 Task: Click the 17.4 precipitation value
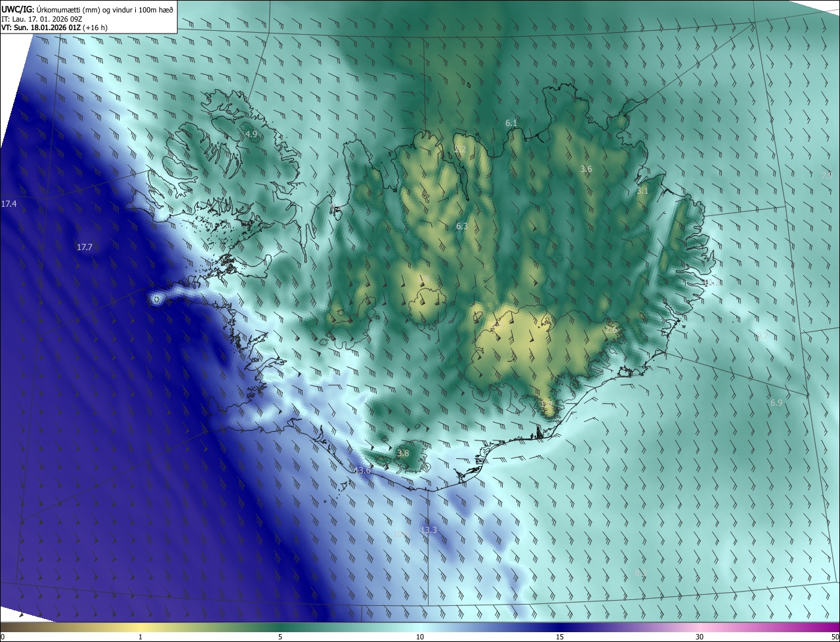[9, 204]
